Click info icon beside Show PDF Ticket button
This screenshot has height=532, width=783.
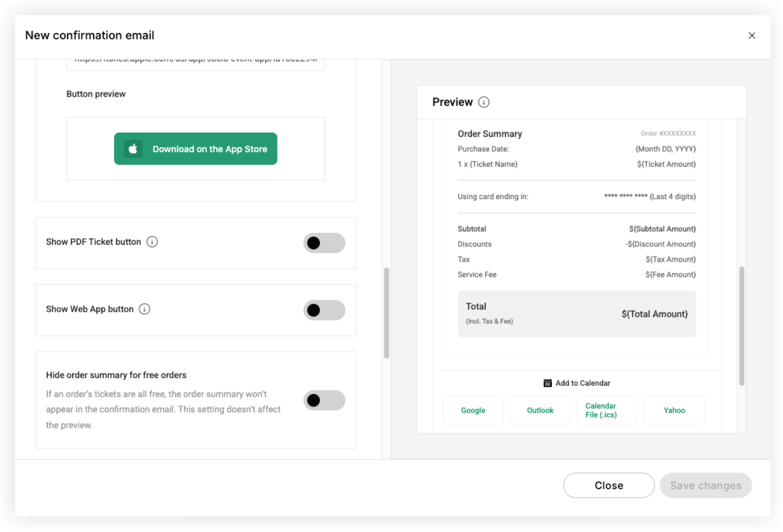coord(152,242)
